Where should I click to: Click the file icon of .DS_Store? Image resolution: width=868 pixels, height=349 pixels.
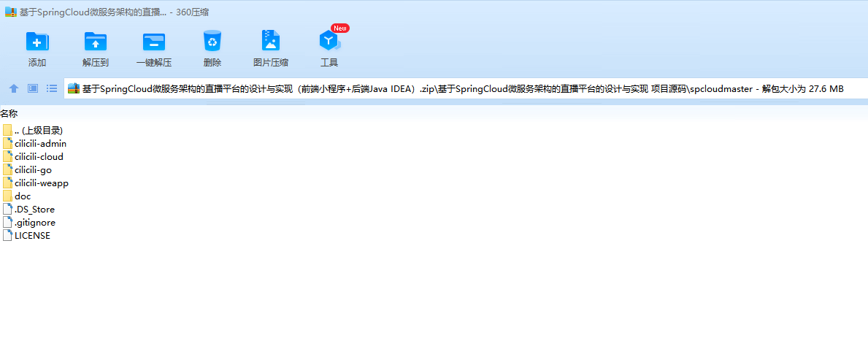click(x=7, y=210)
